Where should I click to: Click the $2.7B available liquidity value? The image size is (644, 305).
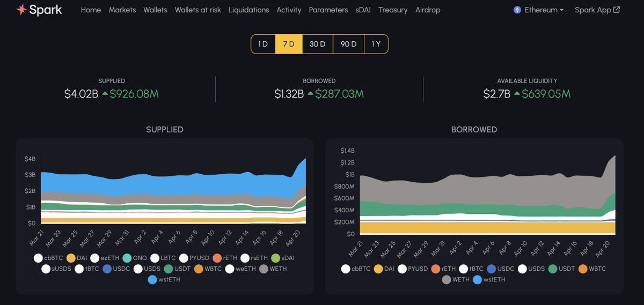[496, 94]
